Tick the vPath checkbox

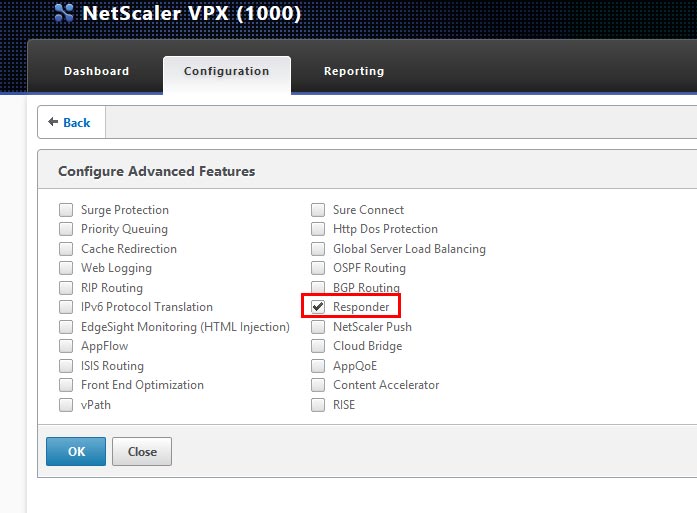(x=66, y=405)
